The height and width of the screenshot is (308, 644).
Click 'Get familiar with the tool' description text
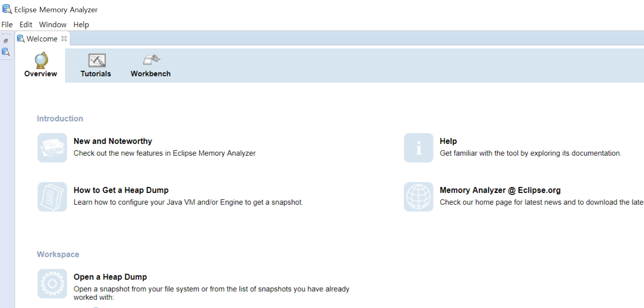531,153
